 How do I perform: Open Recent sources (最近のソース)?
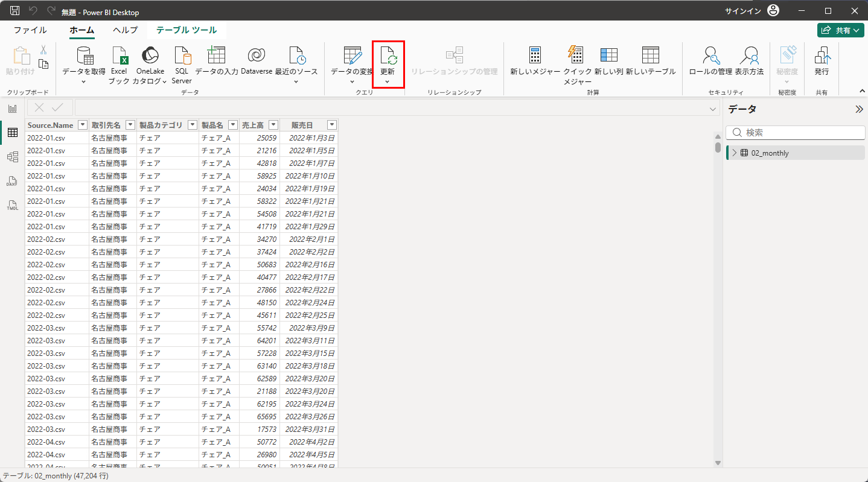coord(296,65)
